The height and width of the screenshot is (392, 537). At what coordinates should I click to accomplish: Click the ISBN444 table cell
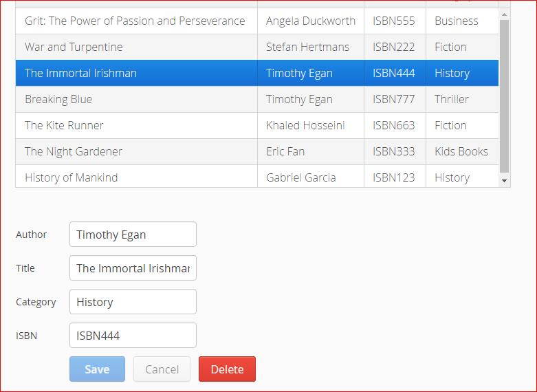tap(395, 73)
